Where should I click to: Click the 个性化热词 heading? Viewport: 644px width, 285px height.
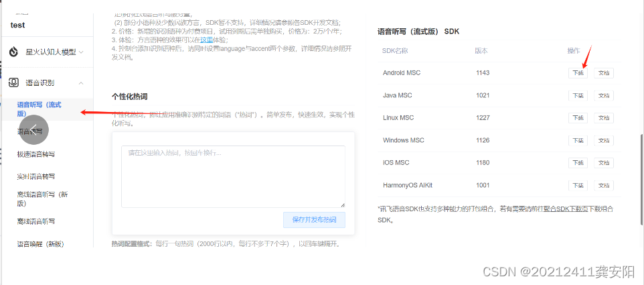[x=129, y=97]
